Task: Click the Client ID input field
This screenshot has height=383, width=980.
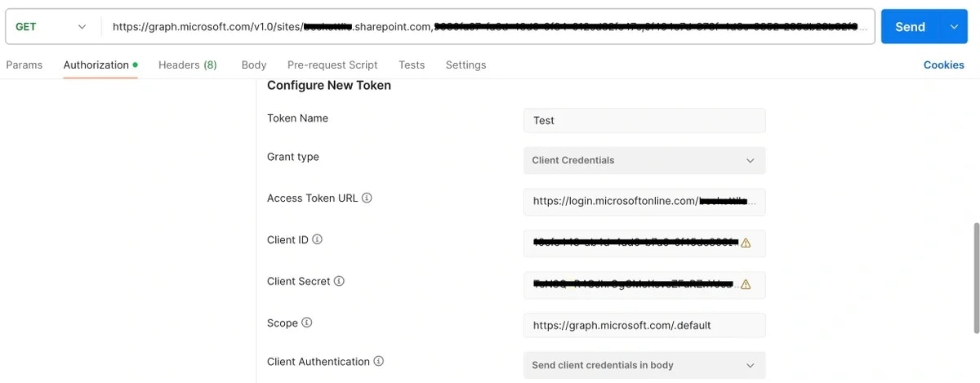Action: tap(644, 243)
